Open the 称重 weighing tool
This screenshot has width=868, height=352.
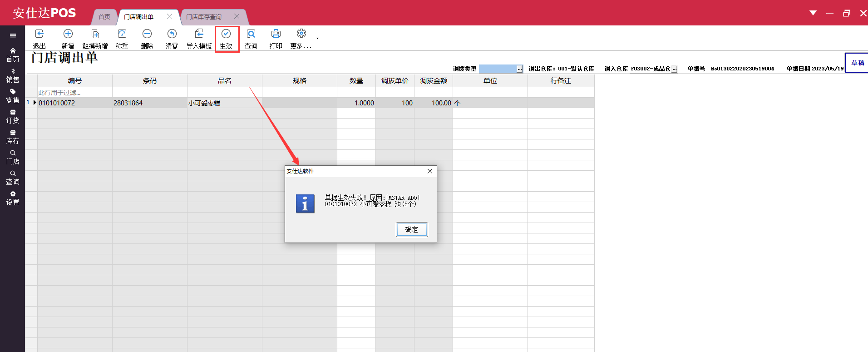point(122,39)
